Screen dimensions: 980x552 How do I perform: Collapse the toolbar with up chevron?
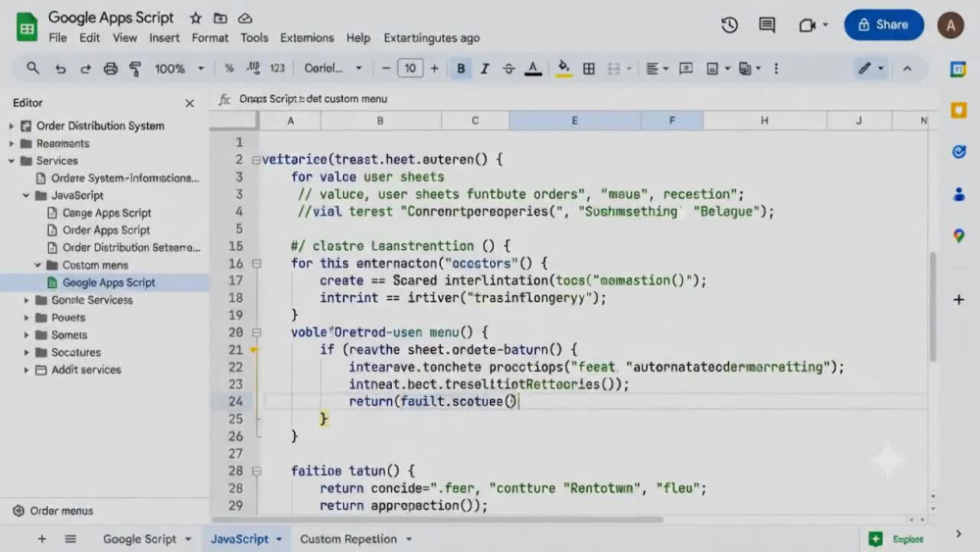pyautogui.click(x=906, y=69)
